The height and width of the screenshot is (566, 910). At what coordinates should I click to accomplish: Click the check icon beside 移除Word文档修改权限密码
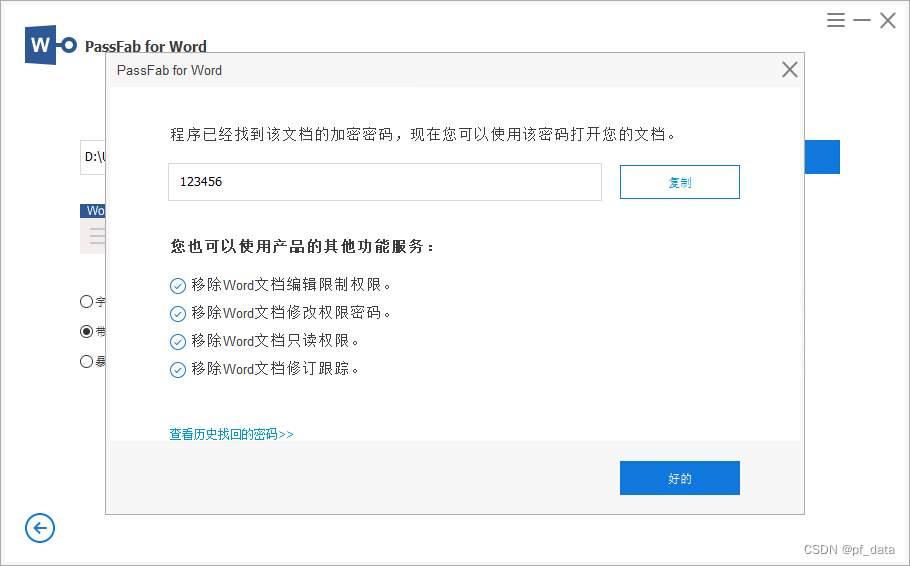(x=178, y=313)
